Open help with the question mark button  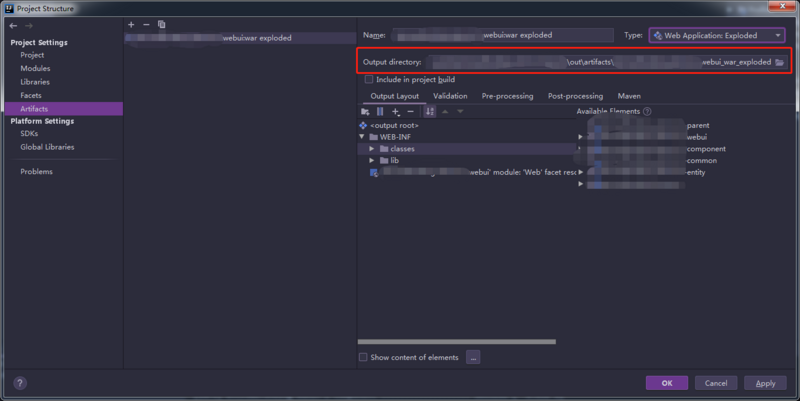coord(19,383)
